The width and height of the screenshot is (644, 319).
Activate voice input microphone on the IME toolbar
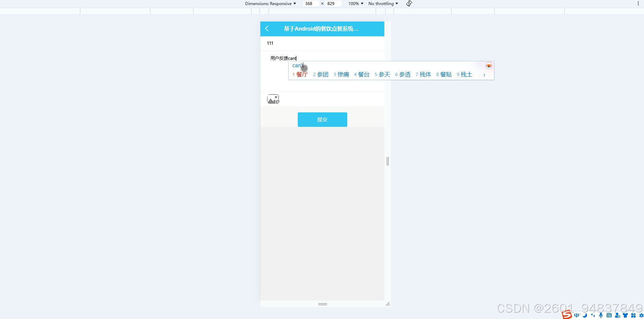601,315
